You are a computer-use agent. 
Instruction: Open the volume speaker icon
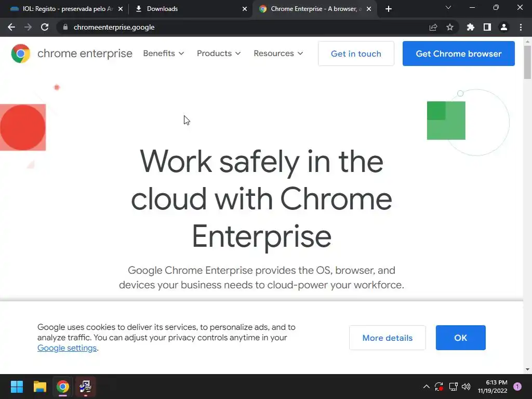[x=466, y=387]
